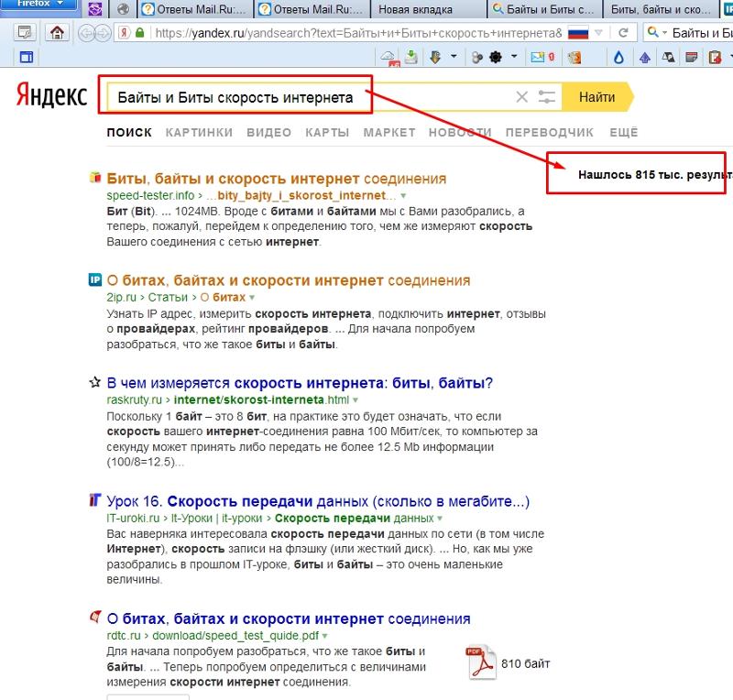Click the browser forward arrow
733x700 pixels.
[103, 33]
